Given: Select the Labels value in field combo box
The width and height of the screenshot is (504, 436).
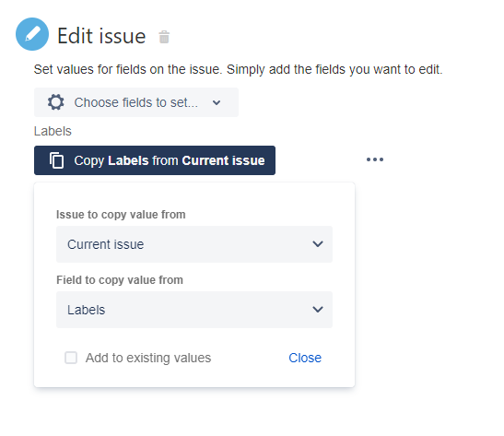Looking at the screenshot, I should click(194, 310).
